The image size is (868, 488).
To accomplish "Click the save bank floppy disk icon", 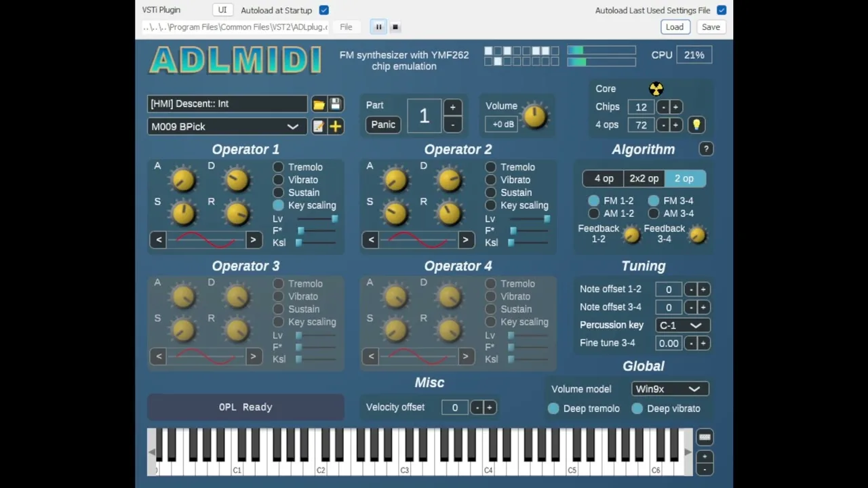I will point(335,104).
